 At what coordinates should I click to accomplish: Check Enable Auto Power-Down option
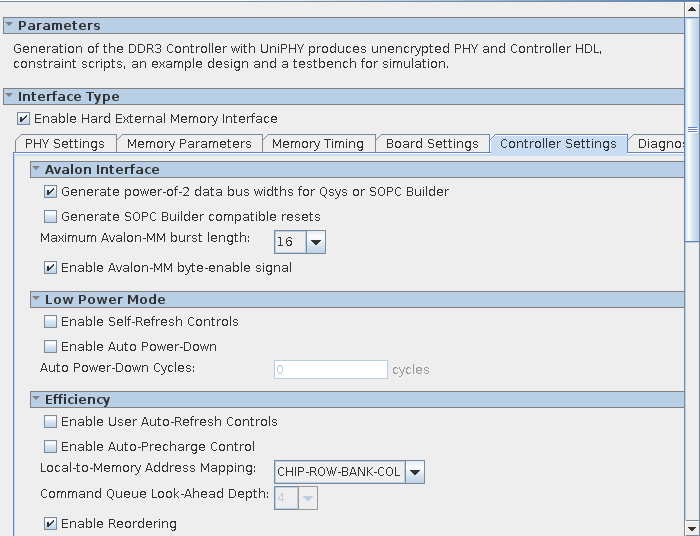click(x=51, y=347)
